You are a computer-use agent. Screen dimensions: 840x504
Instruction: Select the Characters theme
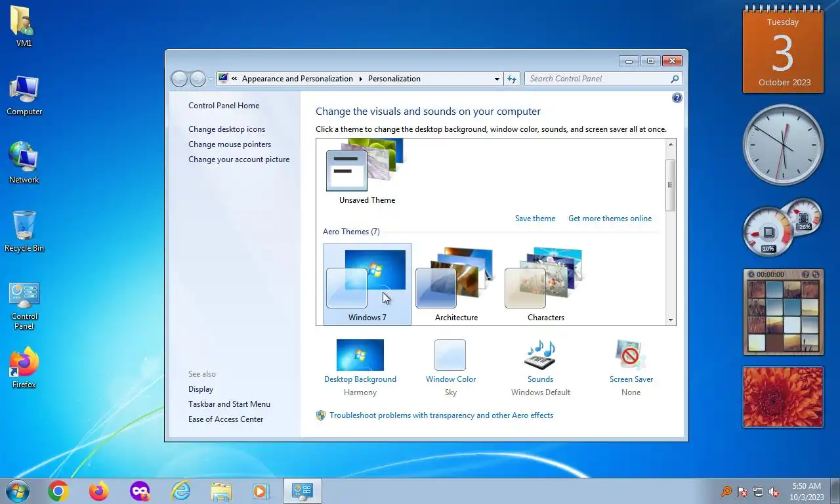click(545, 284)
